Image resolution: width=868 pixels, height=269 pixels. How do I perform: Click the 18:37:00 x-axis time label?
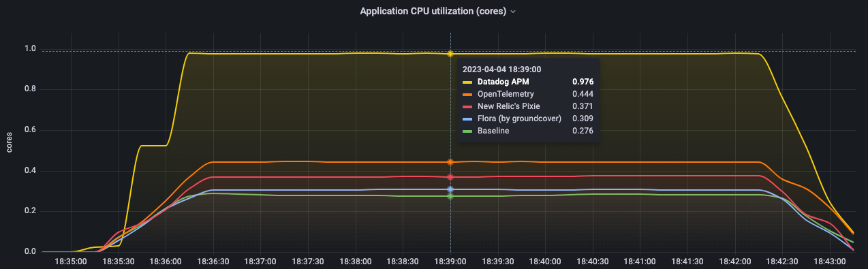(260, 262)
